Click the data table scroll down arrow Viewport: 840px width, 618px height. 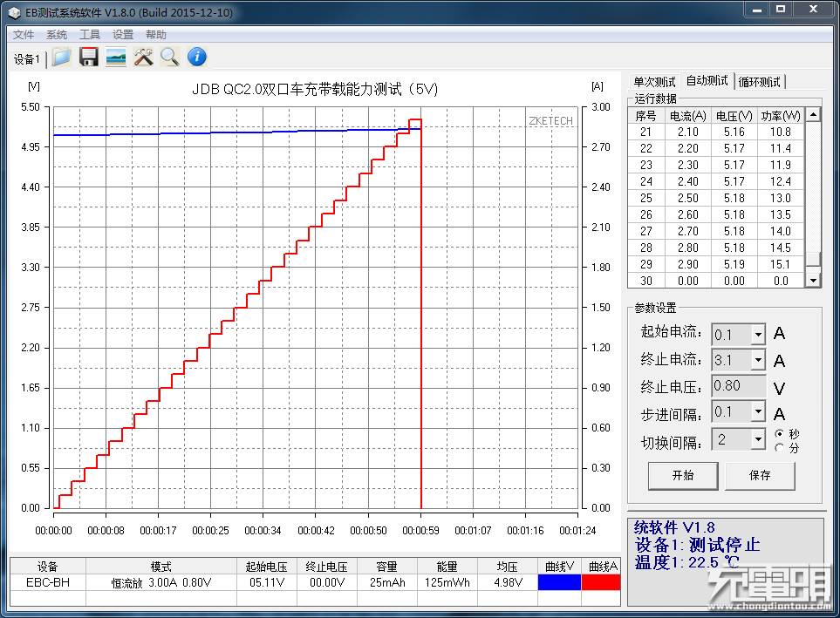coord(814,280)
